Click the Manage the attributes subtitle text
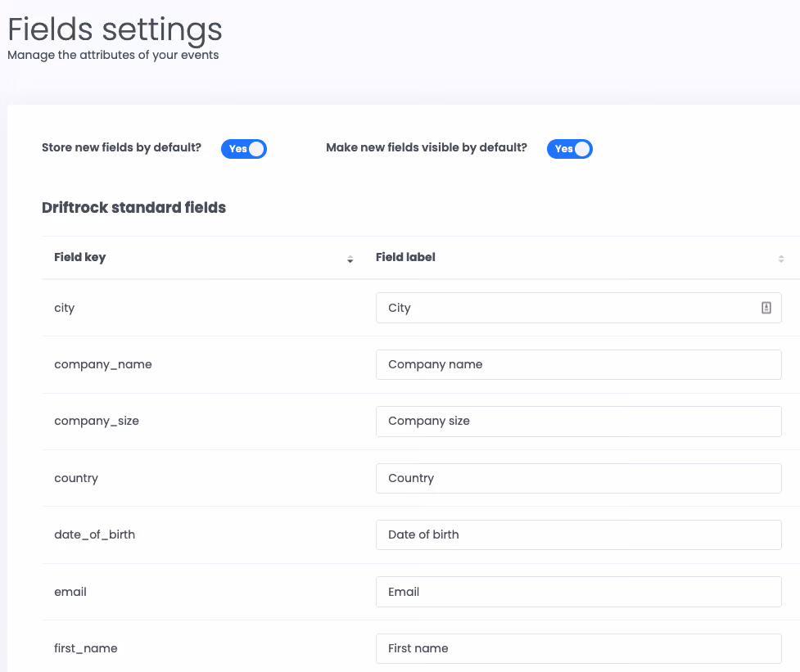The image size is (800, 672). click(113, 55)
